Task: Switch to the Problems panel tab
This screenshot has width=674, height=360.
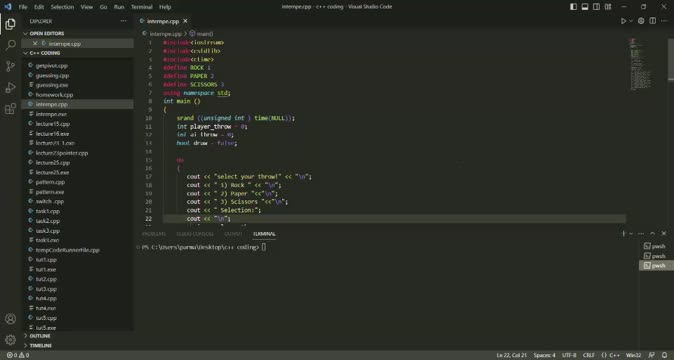Action: (153, 234)
